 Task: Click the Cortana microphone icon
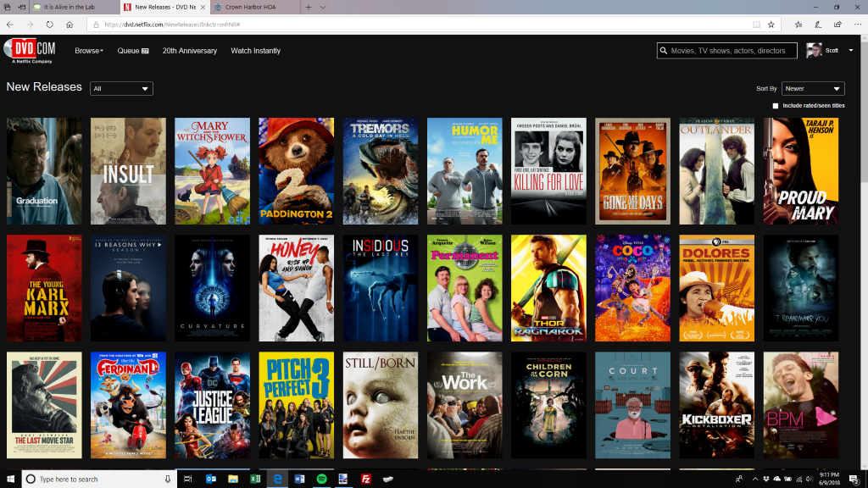(x=167, y=479)
